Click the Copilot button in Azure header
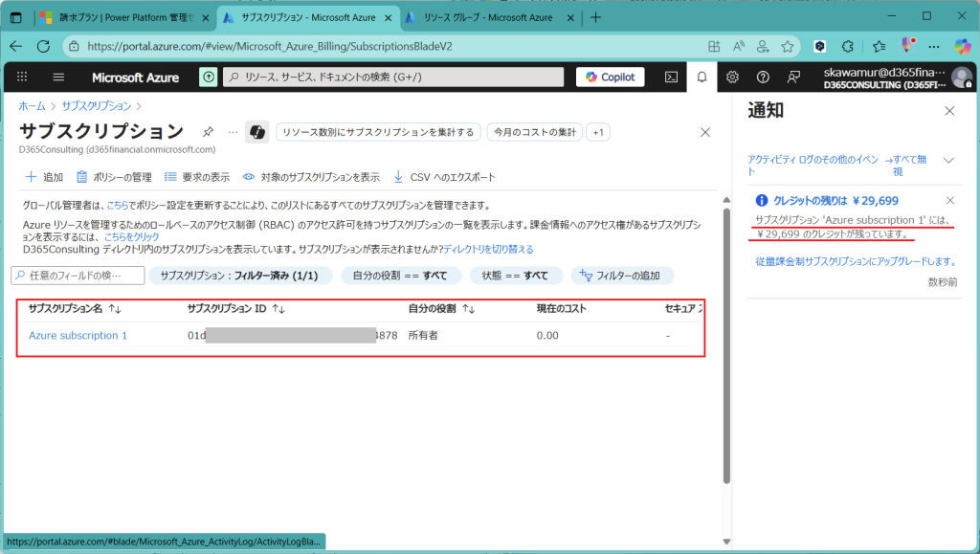Screen dimensions: 980x554 tap(610, 77)
